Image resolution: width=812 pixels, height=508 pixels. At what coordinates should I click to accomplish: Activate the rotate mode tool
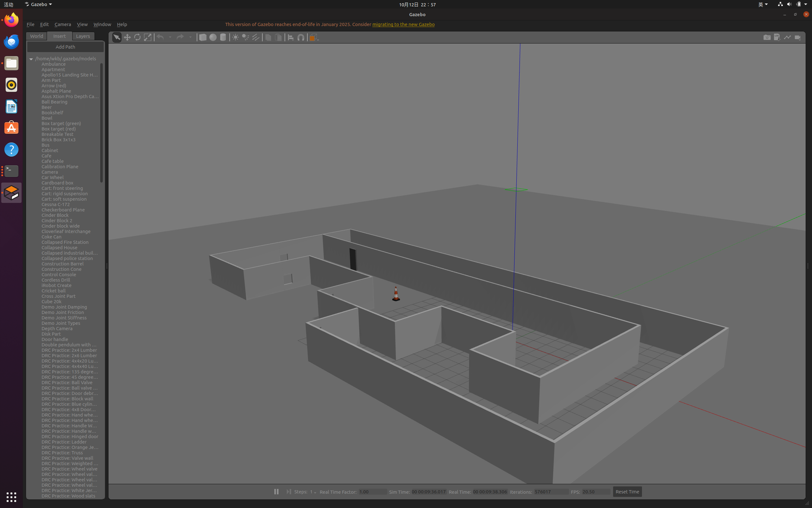click(x=137, y=37)
